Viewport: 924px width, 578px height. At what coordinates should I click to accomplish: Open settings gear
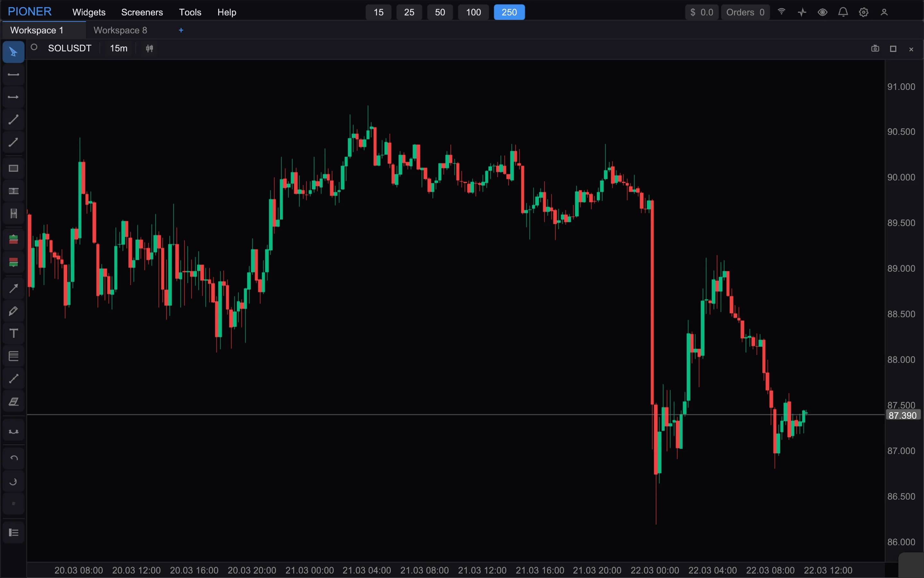click(864, 12)
